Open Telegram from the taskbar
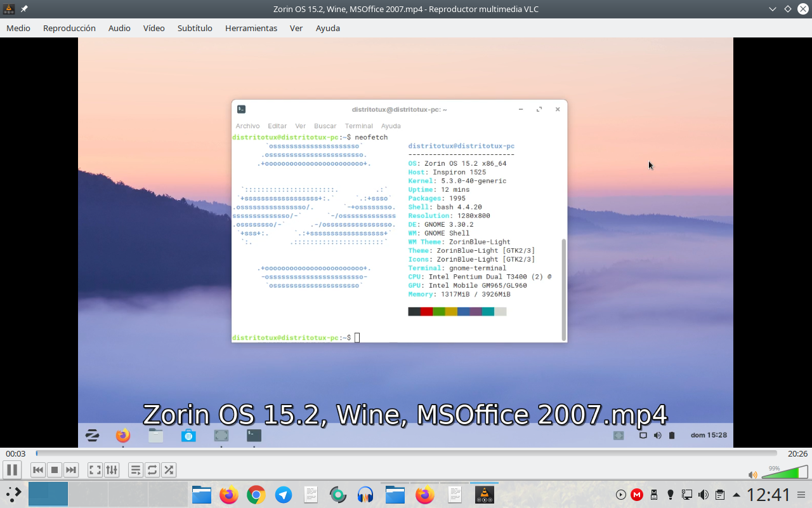 pos(284,494)
